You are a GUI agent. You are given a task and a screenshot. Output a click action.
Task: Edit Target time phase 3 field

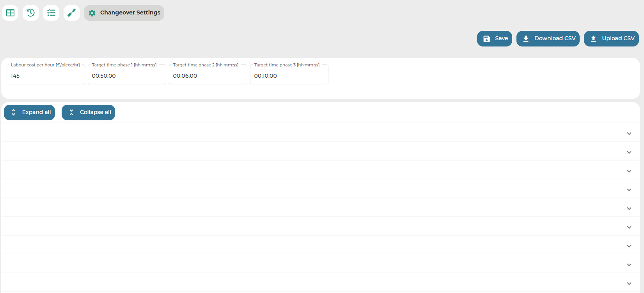tap(289, 76)
